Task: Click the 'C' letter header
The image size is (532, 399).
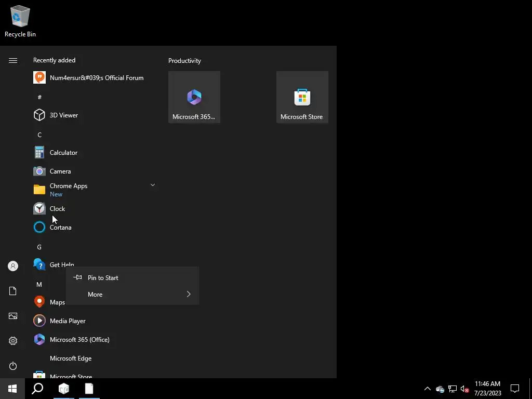Action: click(39, 135)
